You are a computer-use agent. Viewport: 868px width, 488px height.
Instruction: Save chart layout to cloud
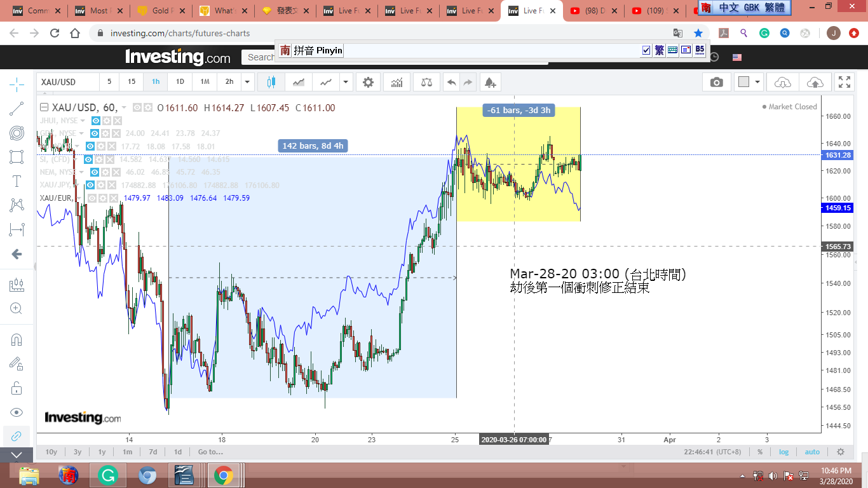pyautogui.click(x=815, y=82)
